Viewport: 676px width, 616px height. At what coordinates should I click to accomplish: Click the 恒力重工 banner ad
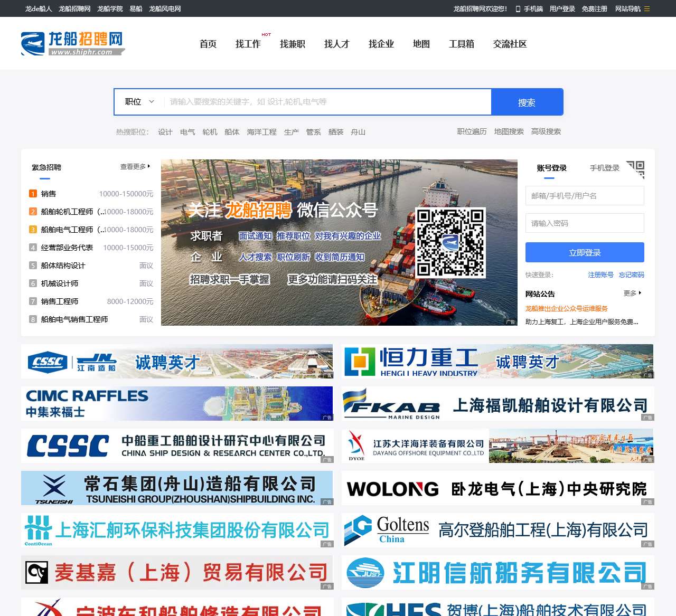tap(497, 362)
